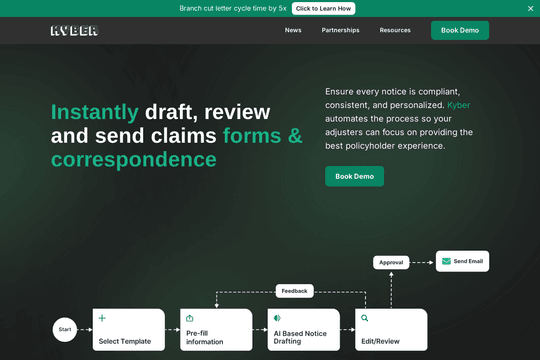The image size is (540, 360).
Task: Click Book Demo in the navigation bar
Action: (460, 30)
